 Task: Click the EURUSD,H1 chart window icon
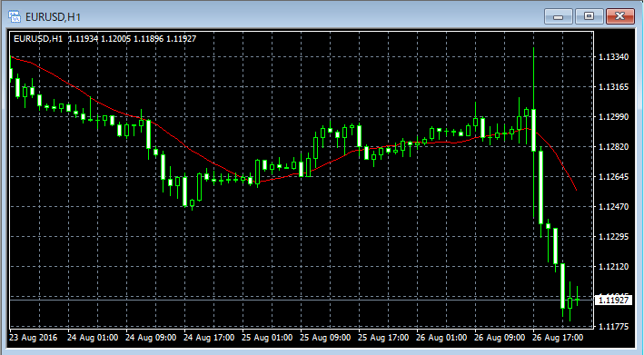tap(15, 16)
